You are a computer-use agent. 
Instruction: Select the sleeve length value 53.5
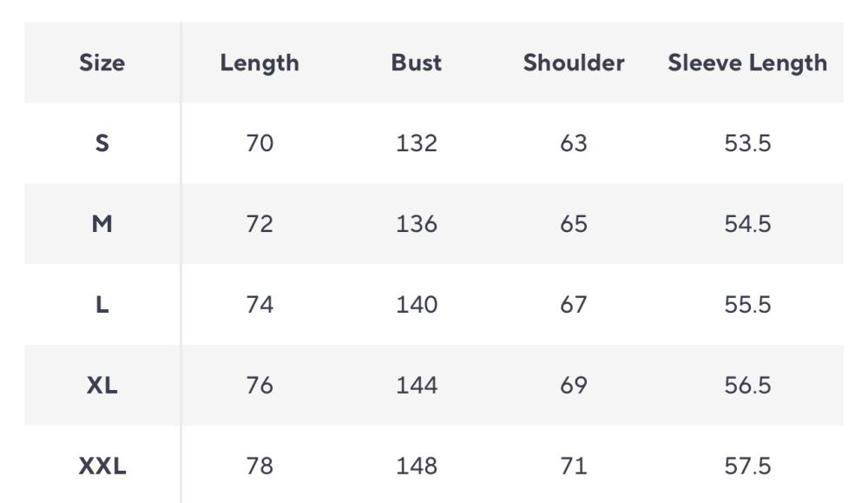pos(747,143)
